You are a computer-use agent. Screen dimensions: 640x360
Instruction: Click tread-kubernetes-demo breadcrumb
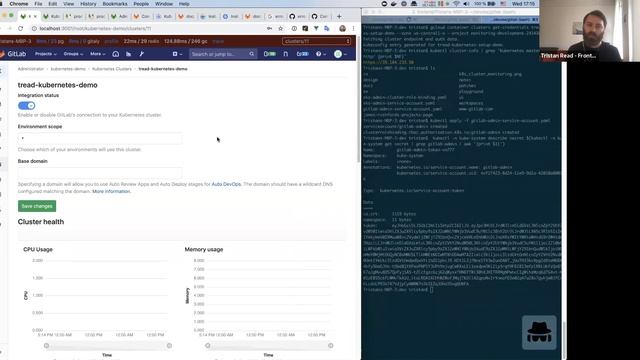(163, 69)
